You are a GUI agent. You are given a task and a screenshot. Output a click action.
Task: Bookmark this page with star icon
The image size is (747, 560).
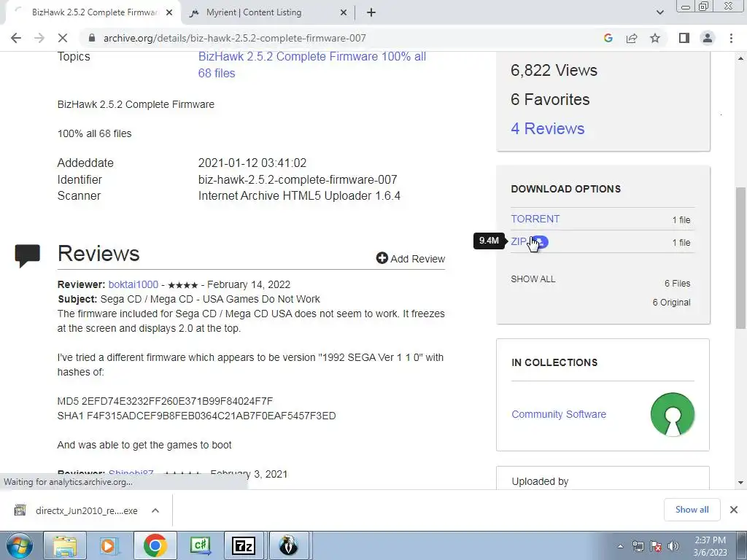click(x=655, y=38)
